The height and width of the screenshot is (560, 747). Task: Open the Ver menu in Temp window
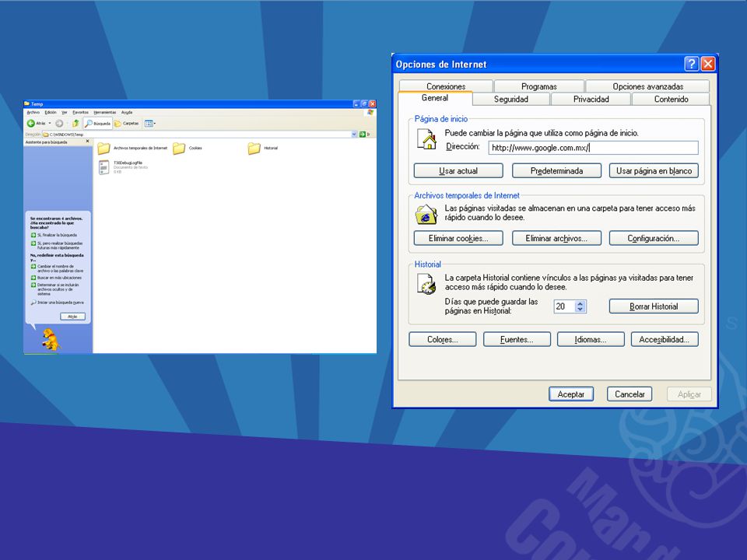pos(65,112)
